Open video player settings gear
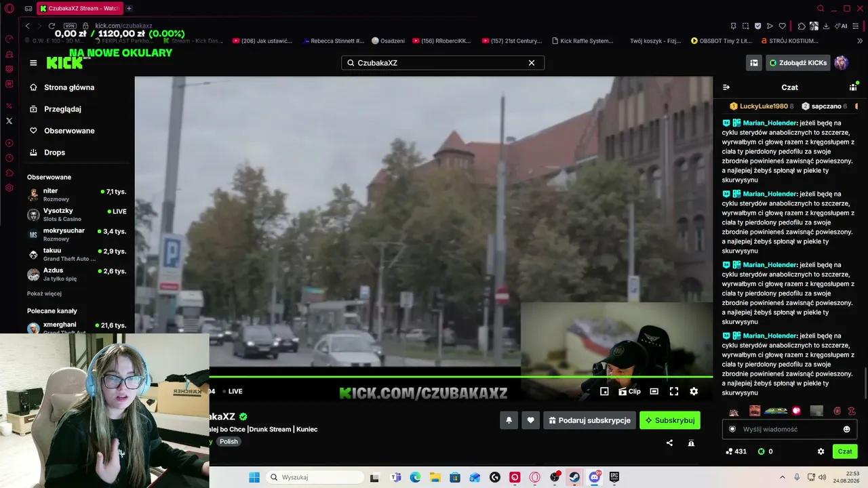The image size is (868, 488). tap(694, 391)
